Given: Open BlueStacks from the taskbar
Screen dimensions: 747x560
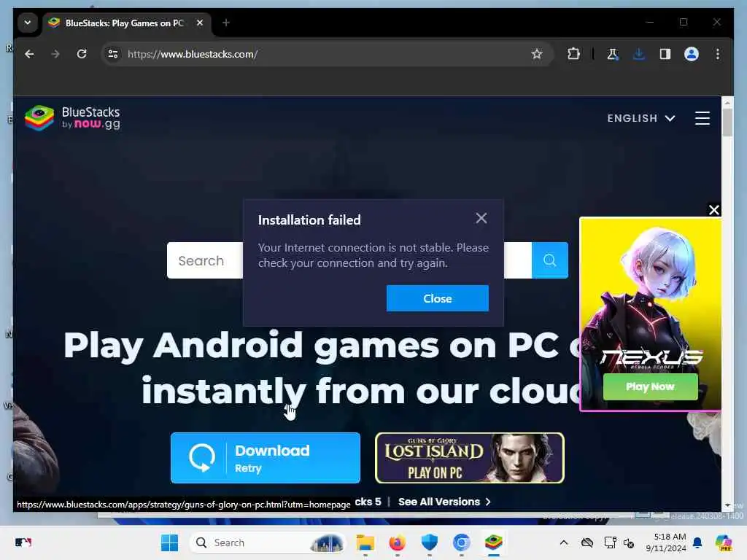Looking at the screenshot, I should 494,542.
